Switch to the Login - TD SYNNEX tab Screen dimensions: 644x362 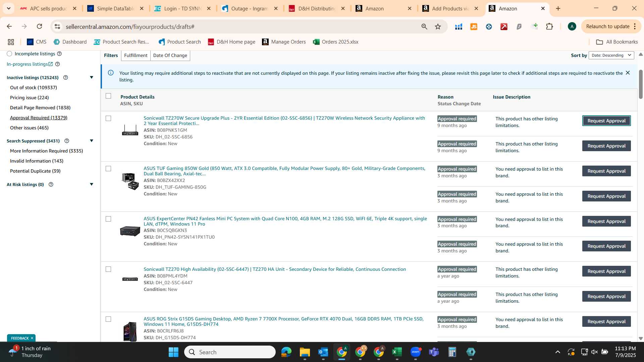point(182,8)
